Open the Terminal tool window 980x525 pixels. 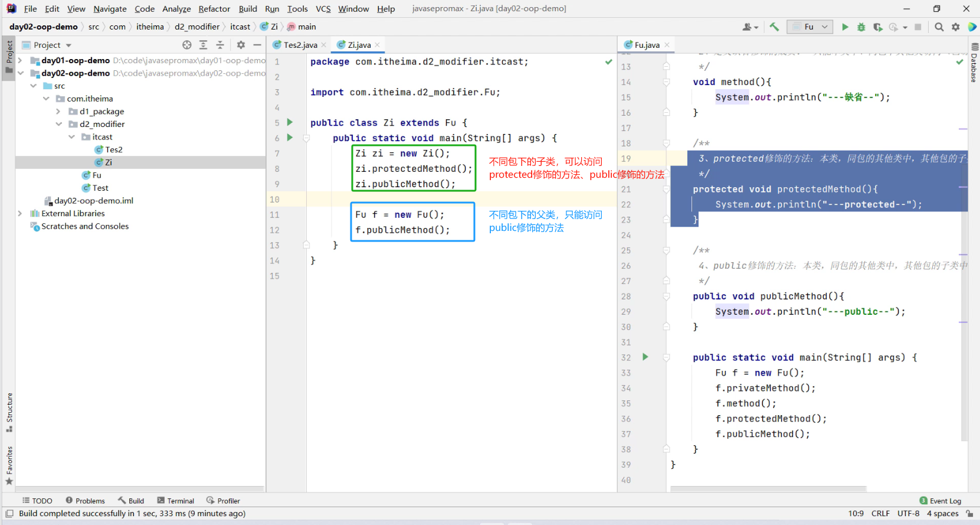pyautogui.click(x=176, y=501)
